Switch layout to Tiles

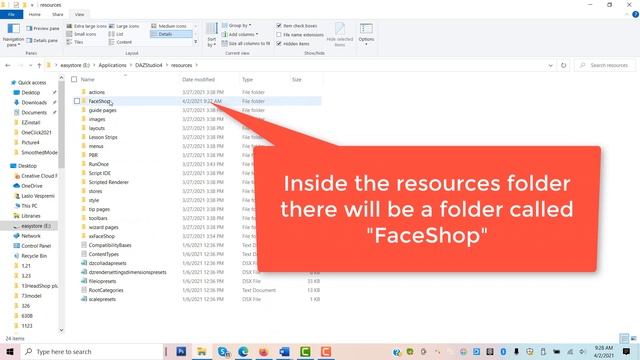(x=75, y=42)
